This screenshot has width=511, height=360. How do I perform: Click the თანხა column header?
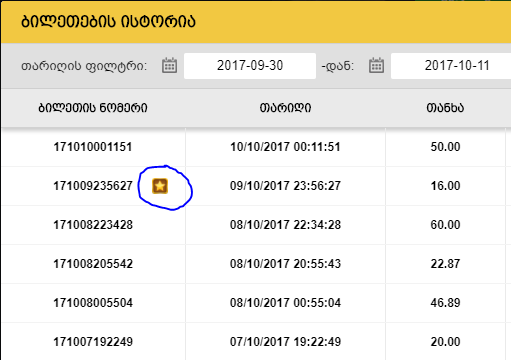445,108
